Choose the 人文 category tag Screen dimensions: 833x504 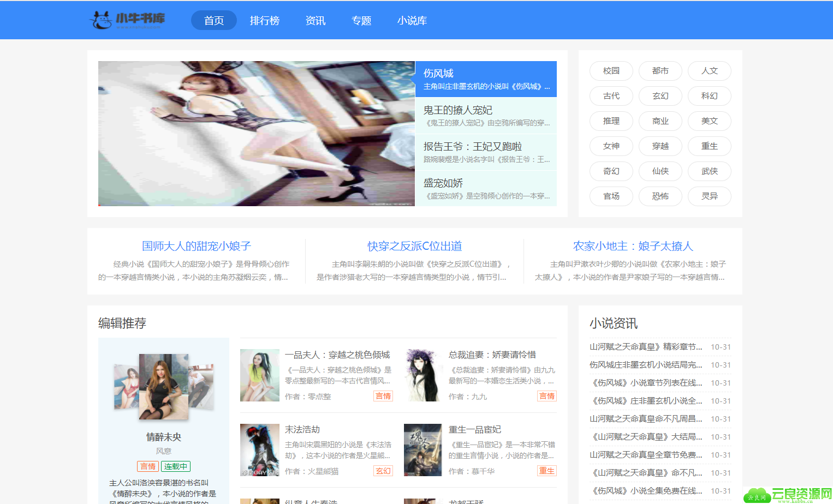pos(710,71)
